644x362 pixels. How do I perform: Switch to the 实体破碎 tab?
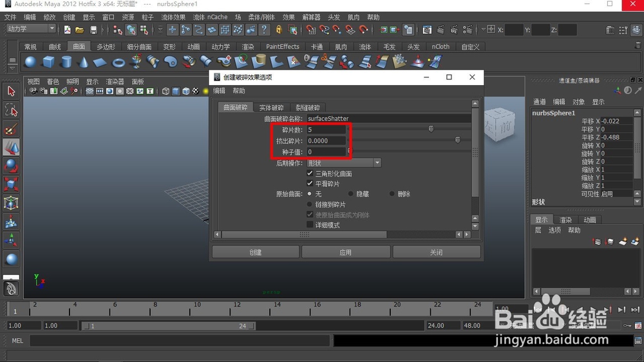[271, 108]
